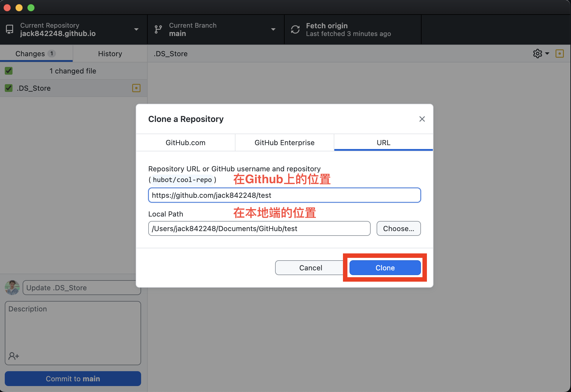Select the URL tab
The image size is (571, 392).
tap(383, 143)
